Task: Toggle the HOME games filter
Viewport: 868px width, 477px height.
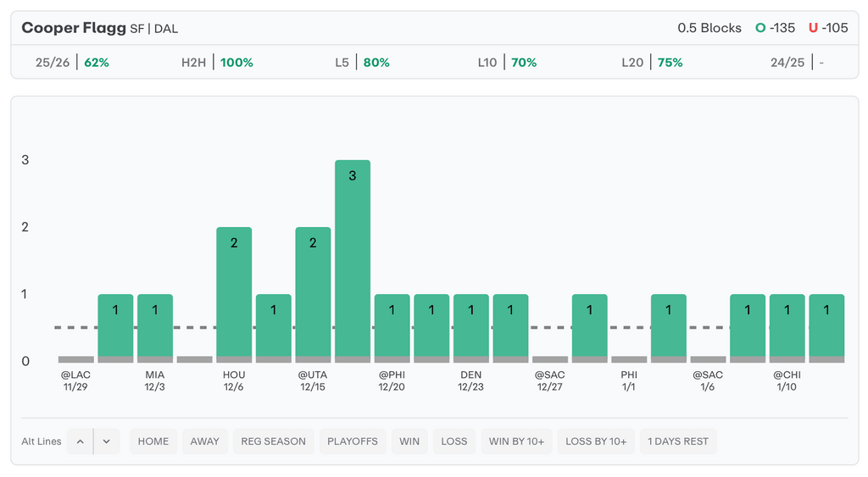Action: pos(153,441)
